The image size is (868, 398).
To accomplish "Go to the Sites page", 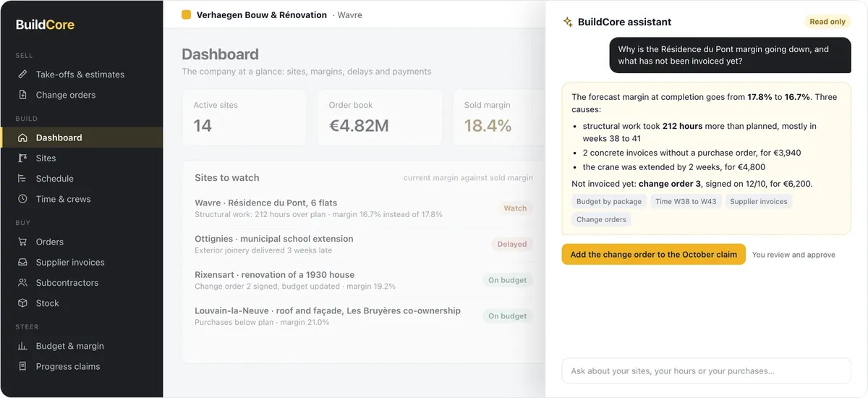I will 81,158.
